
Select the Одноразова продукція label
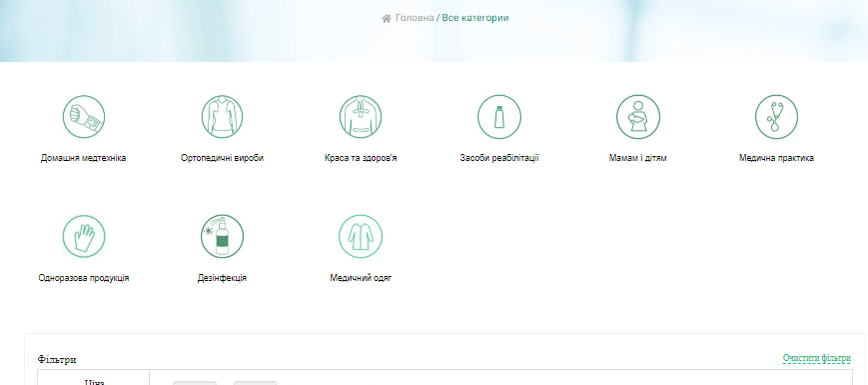pyautogui.click(x=84, y=278)
